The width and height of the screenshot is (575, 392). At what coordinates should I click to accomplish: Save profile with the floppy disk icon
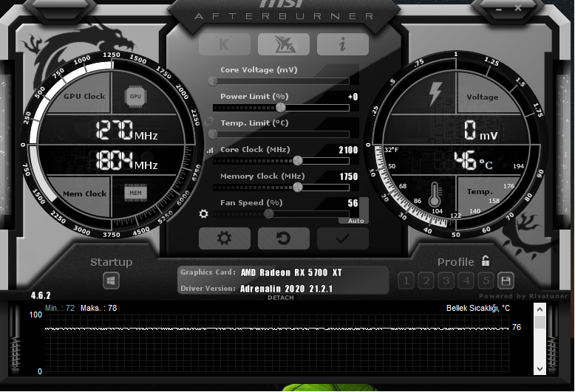pos(506,281)
